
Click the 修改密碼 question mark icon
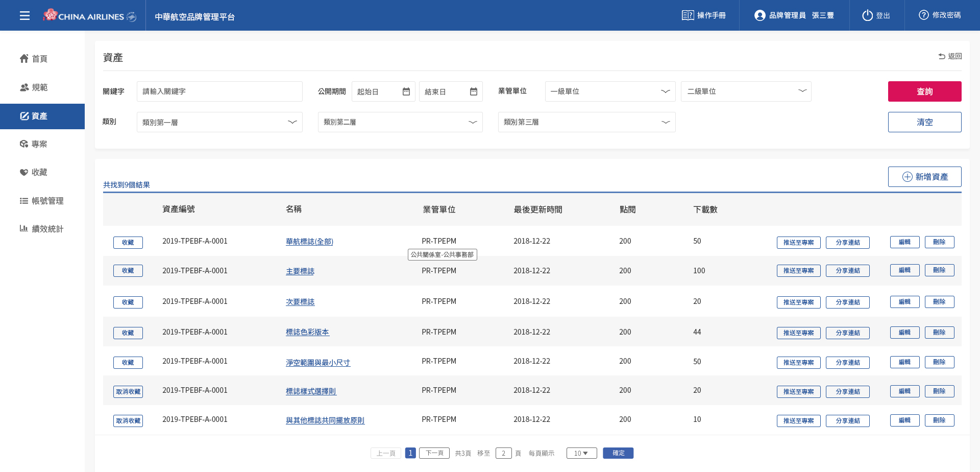coord(923,15)
